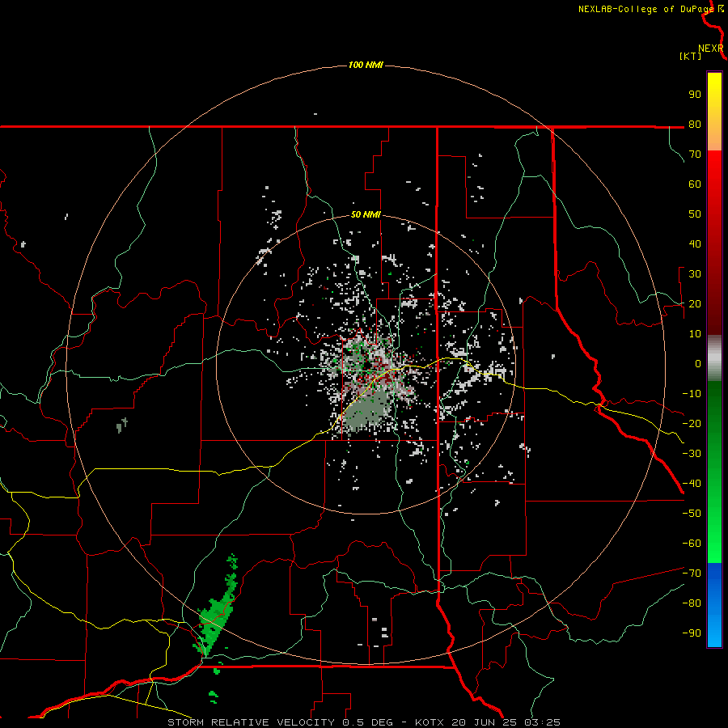Viewport: 728px width, 728px height.
Task: Click the 50 value on velocity scale
Action: [x=695, y=214]
